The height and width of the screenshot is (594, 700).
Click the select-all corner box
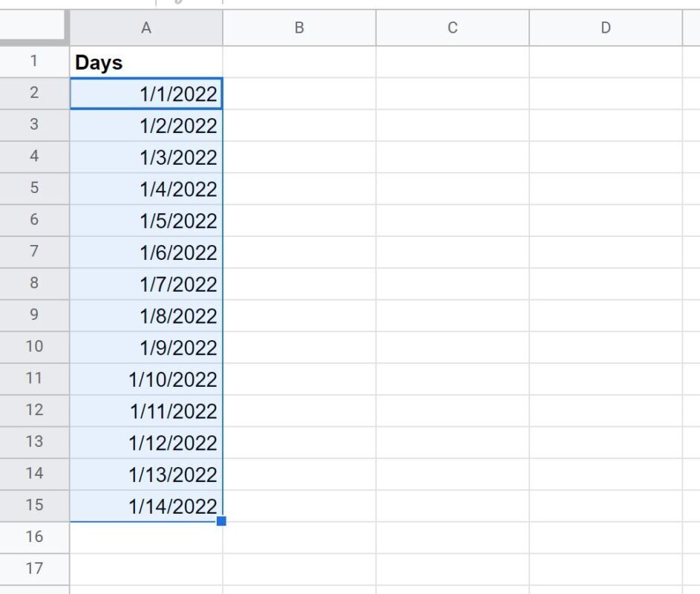click(32, 26)
